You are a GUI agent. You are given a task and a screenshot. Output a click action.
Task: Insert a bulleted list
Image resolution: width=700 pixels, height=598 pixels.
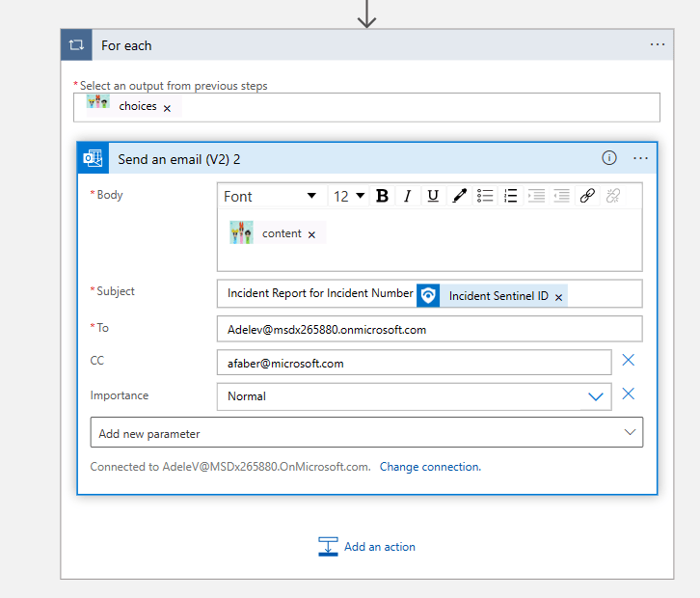pyautogui.click(x=485, y=196)
